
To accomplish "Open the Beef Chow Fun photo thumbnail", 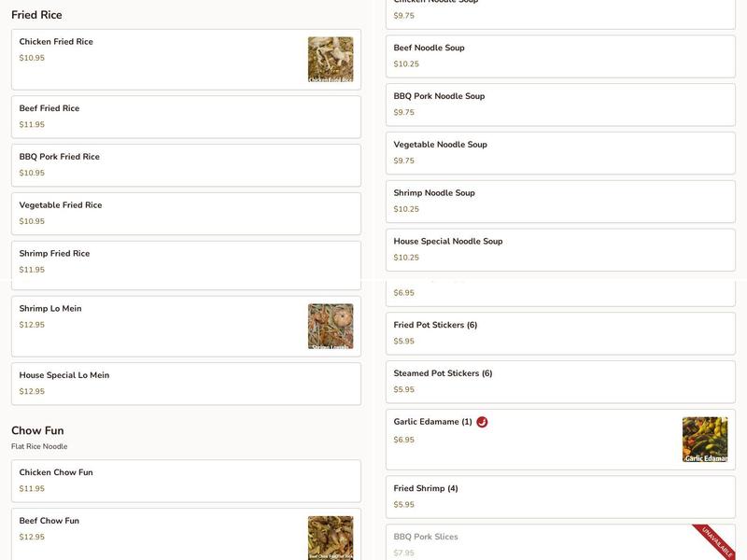I will click(331, 538).
